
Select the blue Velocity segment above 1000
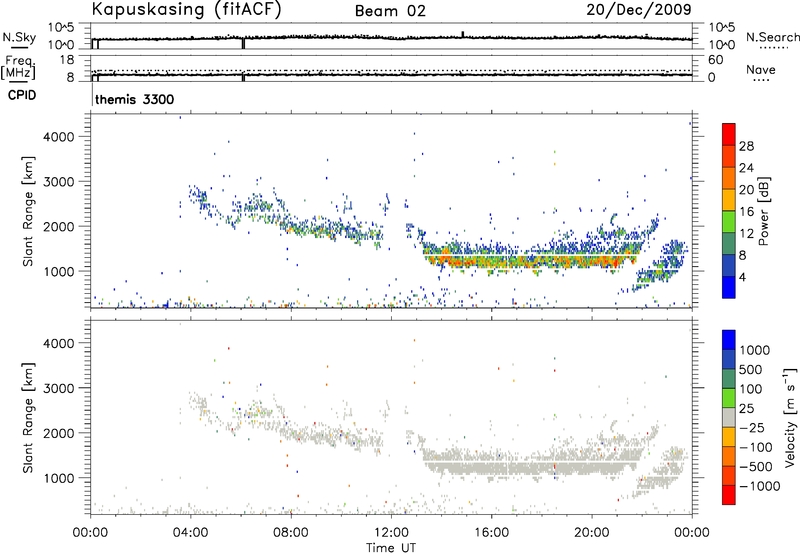(x=729, y=340)
